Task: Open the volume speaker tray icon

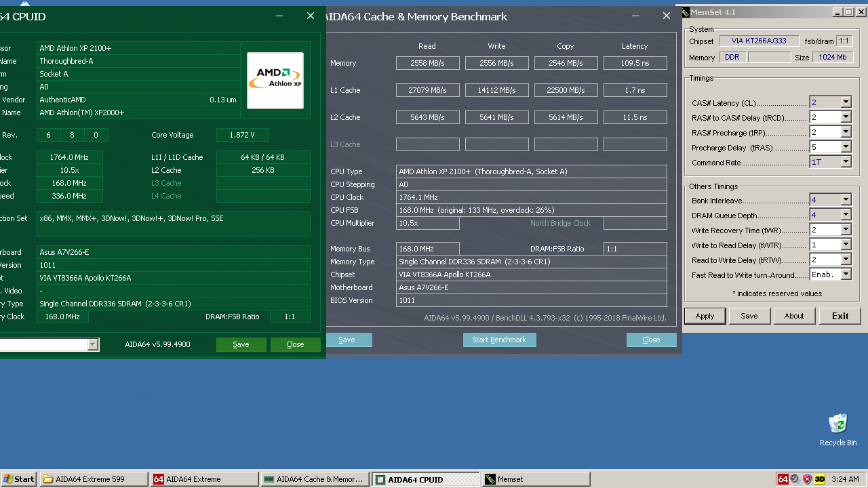Action: tap(795, 479)
